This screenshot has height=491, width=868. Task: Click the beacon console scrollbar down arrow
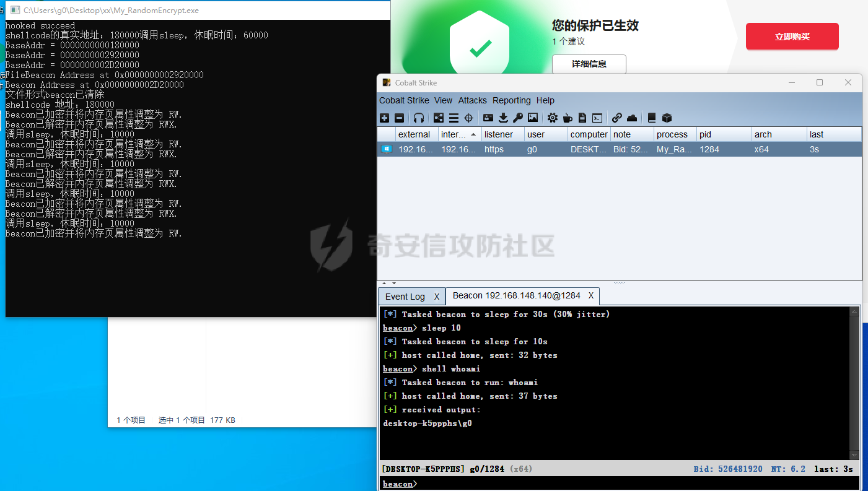tap(856, 455)
